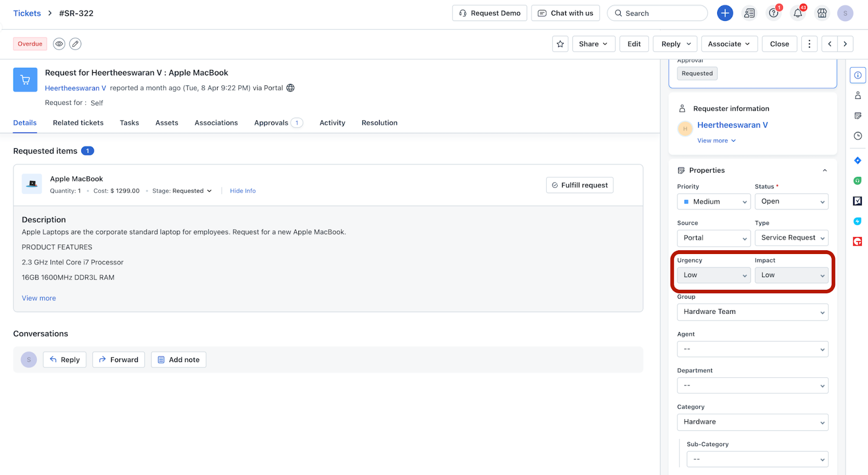Open the Type dropdown showing Service Request
Viewport: 868px width, 475px height.
point(792,238)
